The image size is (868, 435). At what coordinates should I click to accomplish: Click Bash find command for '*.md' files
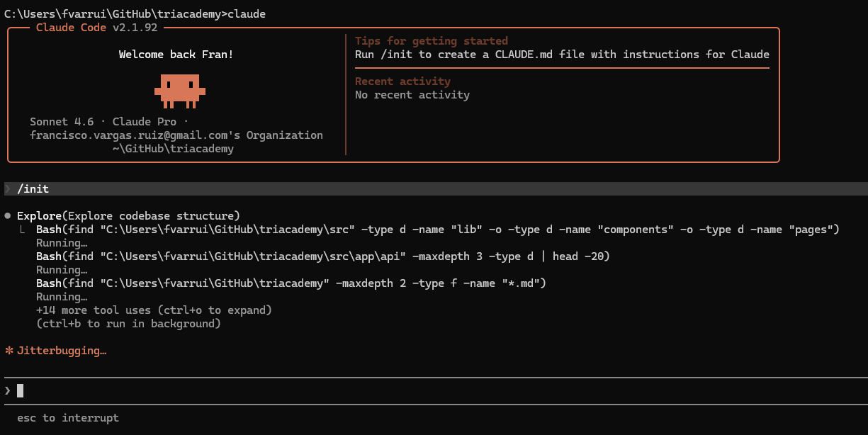tap(291, 283)
